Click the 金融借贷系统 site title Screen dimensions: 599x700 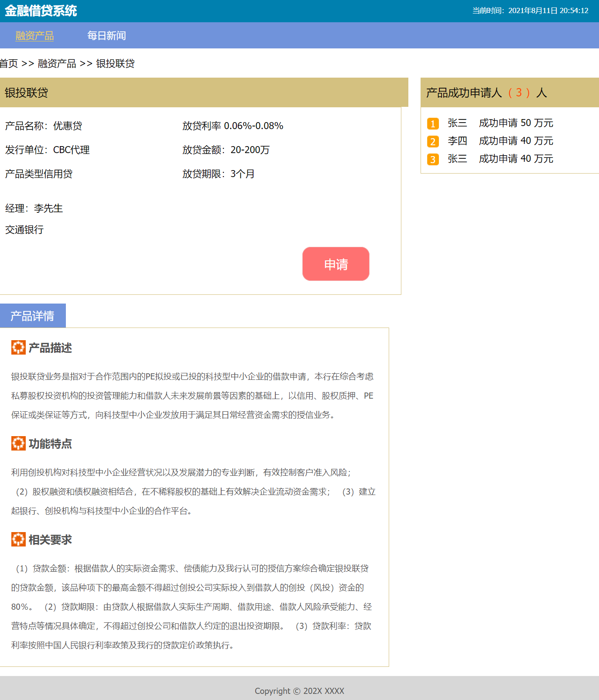click(x=41, y=11)
